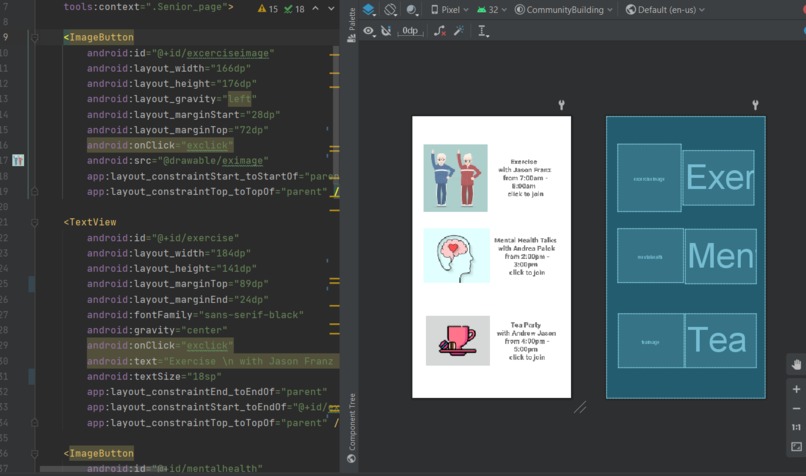Select the tea cup image in preview

457,340
